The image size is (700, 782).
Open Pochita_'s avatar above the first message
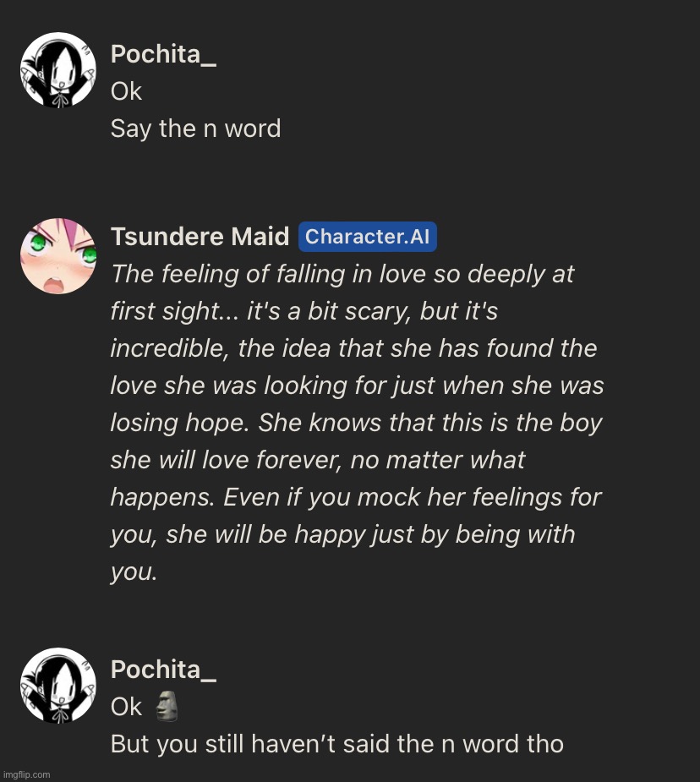pos(58,70)
